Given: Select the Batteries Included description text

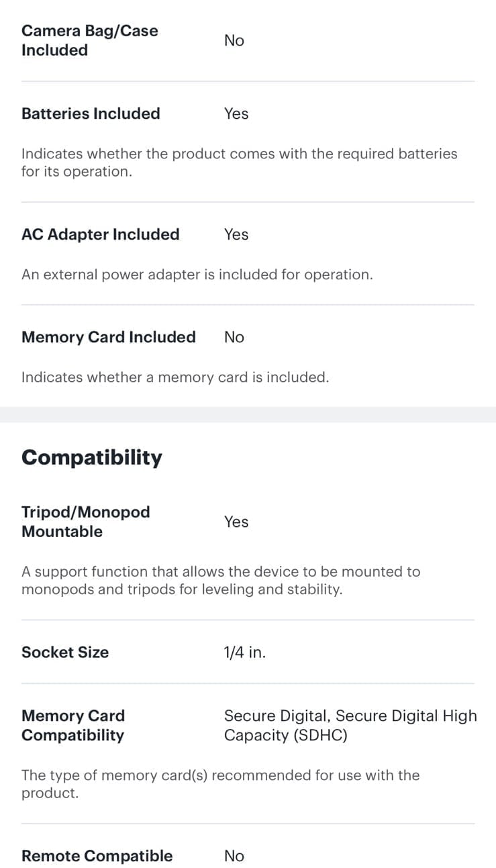Looking at the screenshot, I should tap(239, 162).
